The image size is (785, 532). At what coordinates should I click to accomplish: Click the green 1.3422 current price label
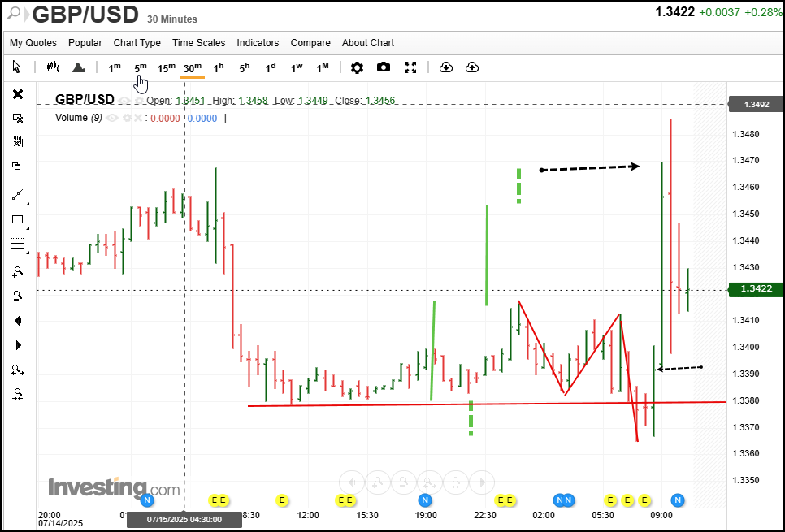(x=756, y=289)
